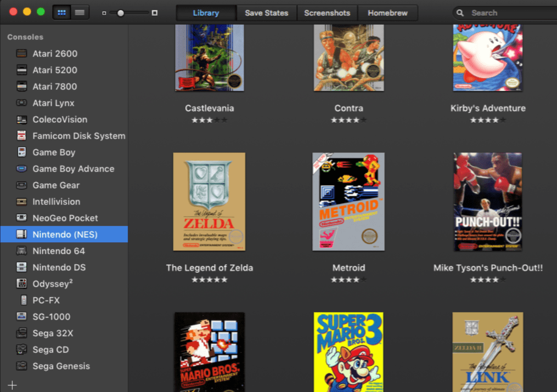Select the ColecoVision console icon
The width and height of the screenshot is (557, 392).
click(x=21, y=119)
